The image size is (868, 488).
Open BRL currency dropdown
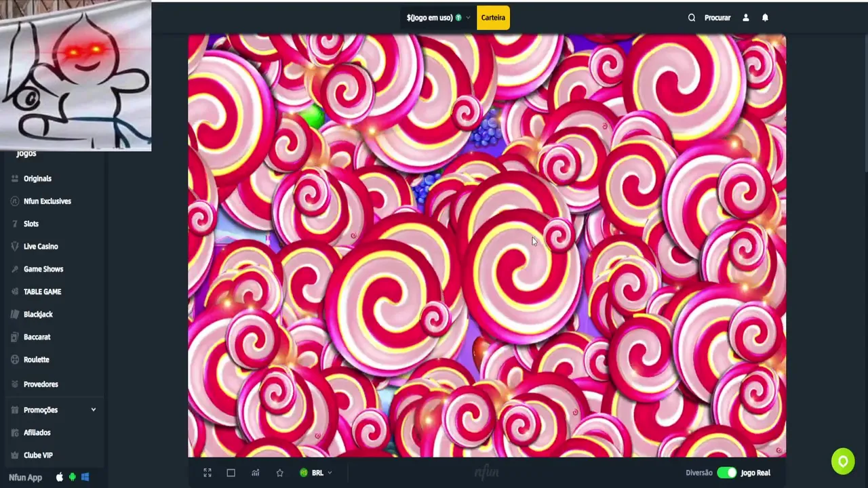point(316,473)
